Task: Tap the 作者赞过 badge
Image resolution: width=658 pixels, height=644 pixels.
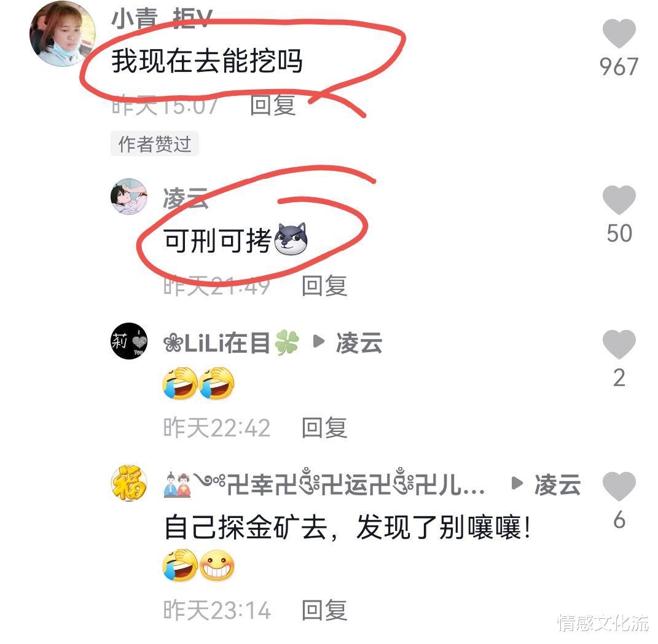Action: (154, 144)
